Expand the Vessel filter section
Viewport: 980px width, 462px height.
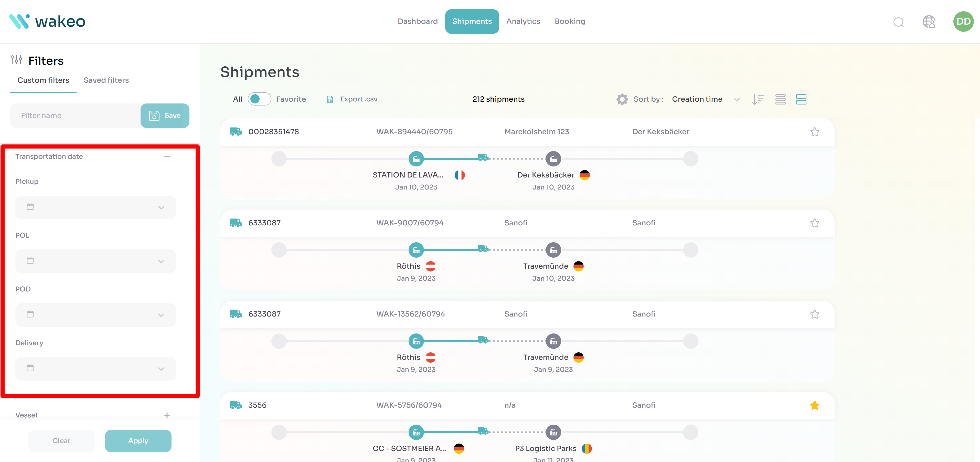pyautogui.click(x=167, y=415)
